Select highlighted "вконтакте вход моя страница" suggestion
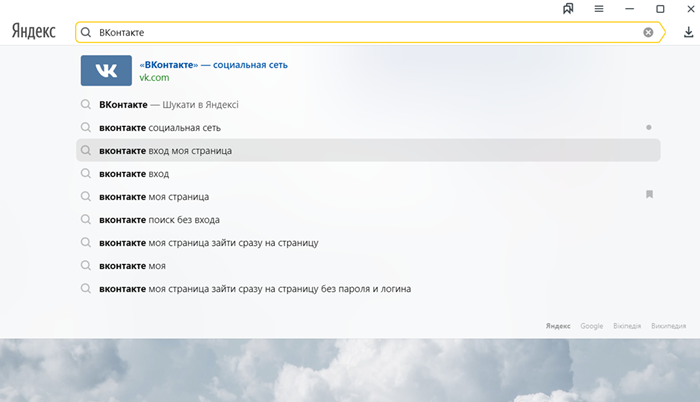700x402 pixels. 368,151
